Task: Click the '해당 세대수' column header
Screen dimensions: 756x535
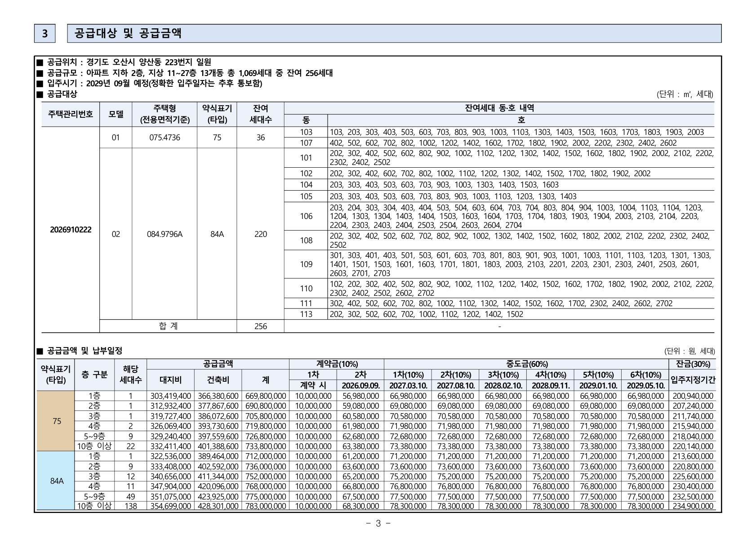Action: click(x=131, y=375)
